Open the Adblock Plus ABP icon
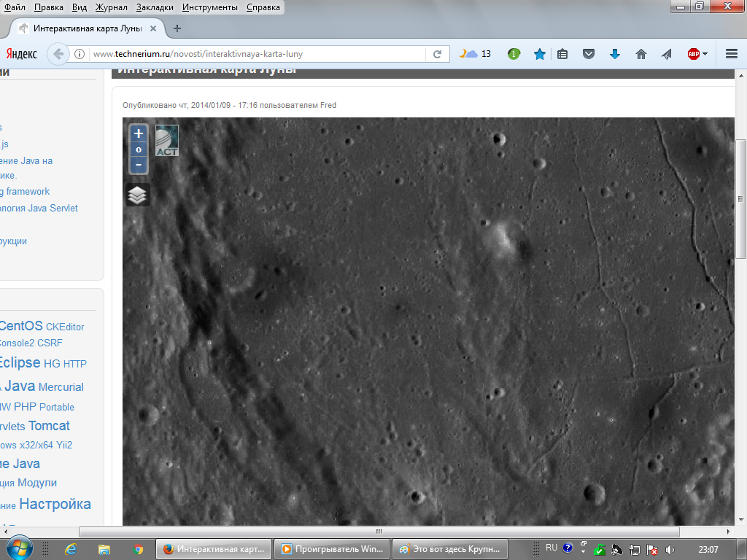Screen dimensions: 747x560 (694, 54)
